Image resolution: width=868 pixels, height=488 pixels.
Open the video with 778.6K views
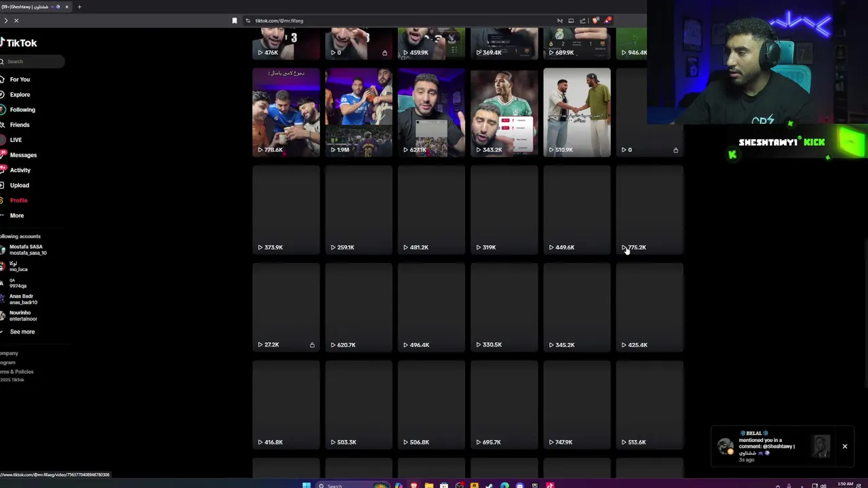pyautogui.click(x=286, y=113)
